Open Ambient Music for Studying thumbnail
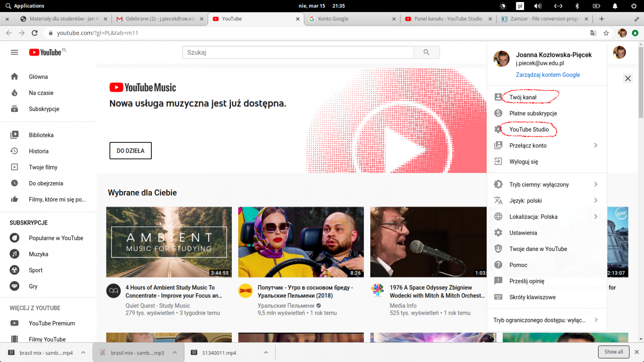The image size is (644, 362). click(x=169, y=242)
